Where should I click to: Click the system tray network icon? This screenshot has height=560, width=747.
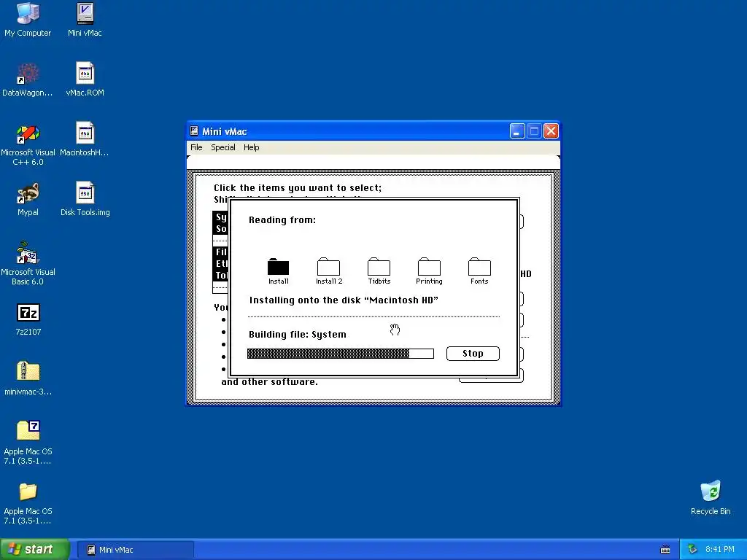point(692,550)
